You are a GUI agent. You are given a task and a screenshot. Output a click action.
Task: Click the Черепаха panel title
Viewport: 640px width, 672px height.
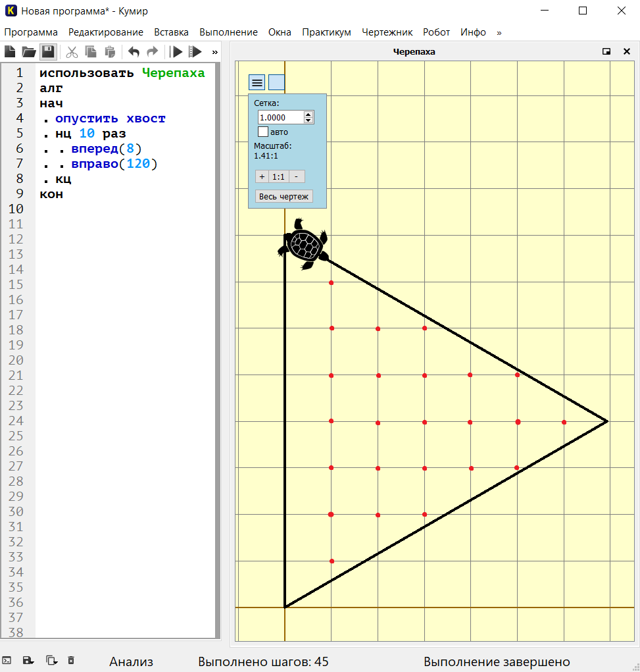[x=414, y=51]
